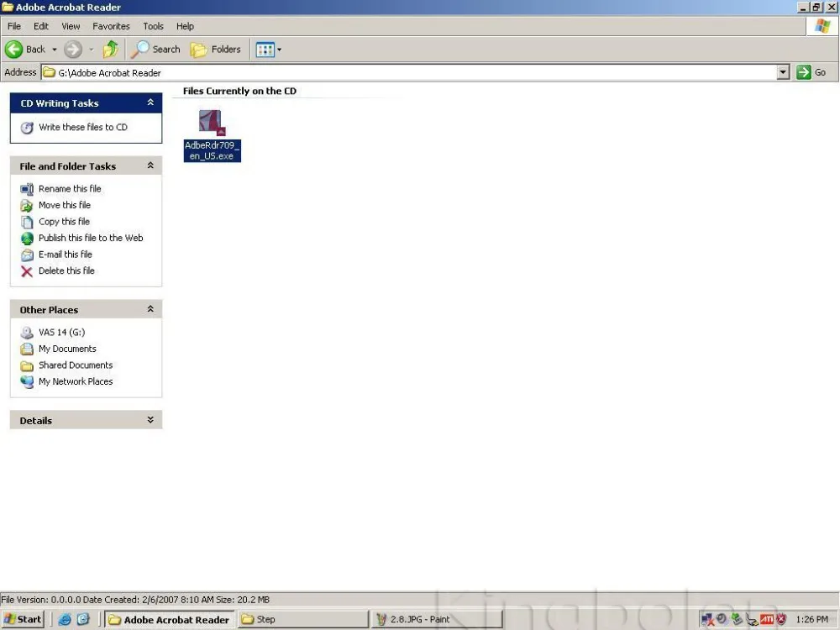The width and height of the screenshot is (840, 630).
Task: Launch Internet Explorer from Quick Launch
Action: pyautogui.click(x=65, y=620)
